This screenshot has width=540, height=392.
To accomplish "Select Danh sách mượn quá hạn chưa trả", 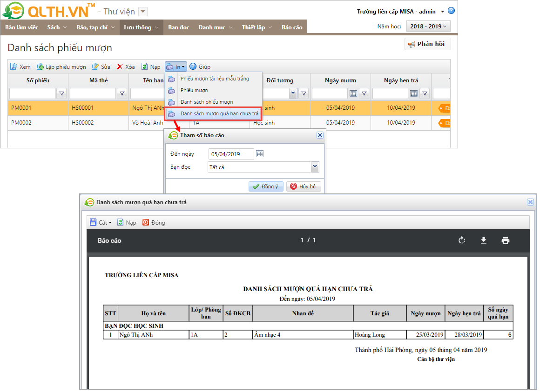I will pyautogui.click(x=214, y=113).
